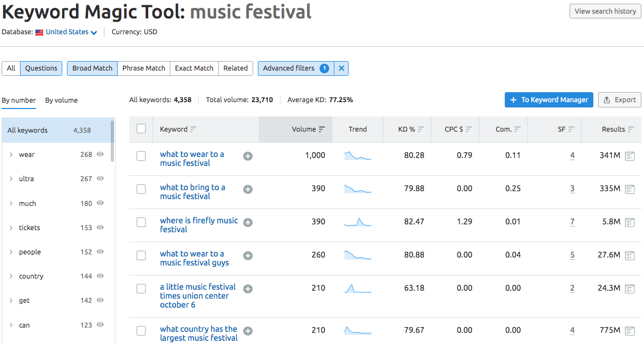
Task: Click sort icon on CPC $ column
Action: click(x=469, y=130)
